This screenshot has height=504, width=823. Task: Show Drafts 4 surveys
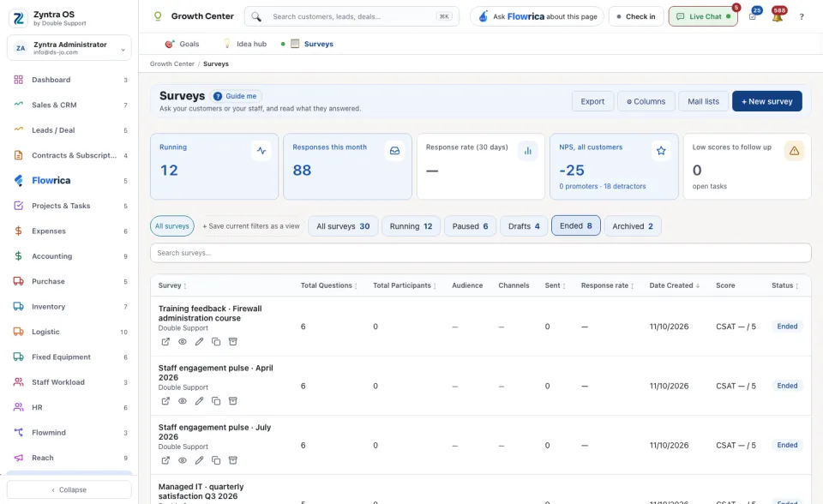pos(524,226)
